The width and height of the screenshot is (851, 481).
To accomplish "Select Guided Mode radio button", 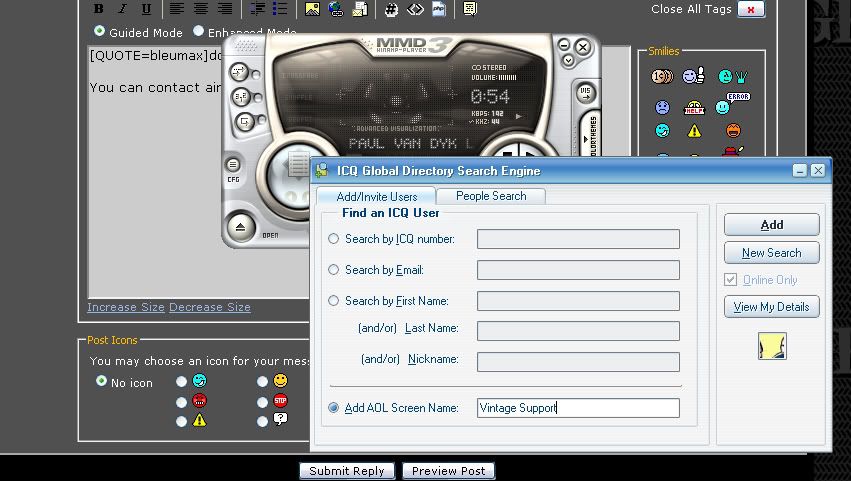I will pos(99,31).
